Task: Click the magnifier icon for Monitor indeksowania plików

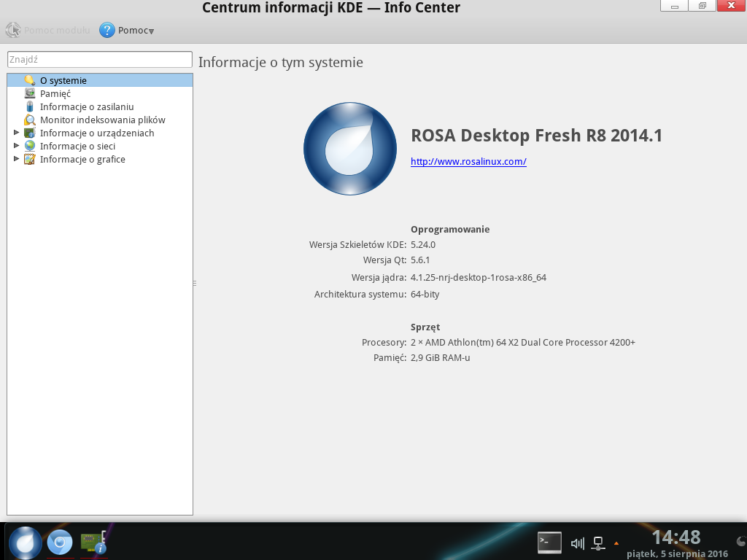Action: coord(29,120)
